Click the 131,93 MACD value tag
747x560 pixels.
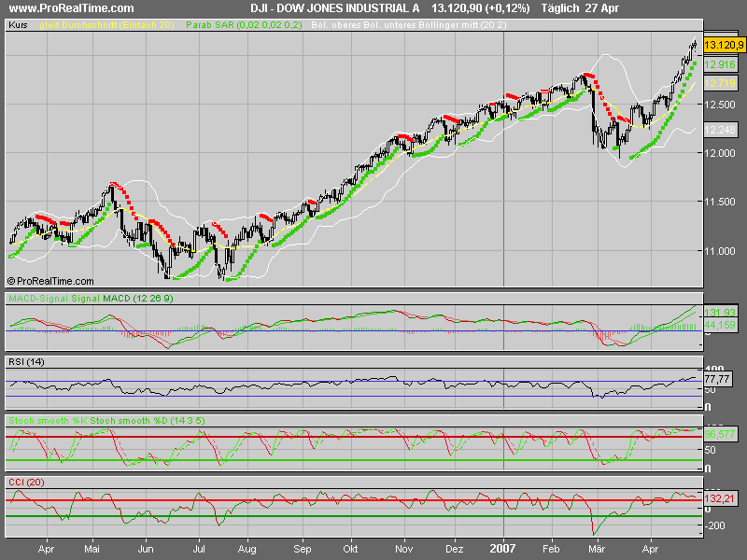pyautogui.click(x=720, y=313)
